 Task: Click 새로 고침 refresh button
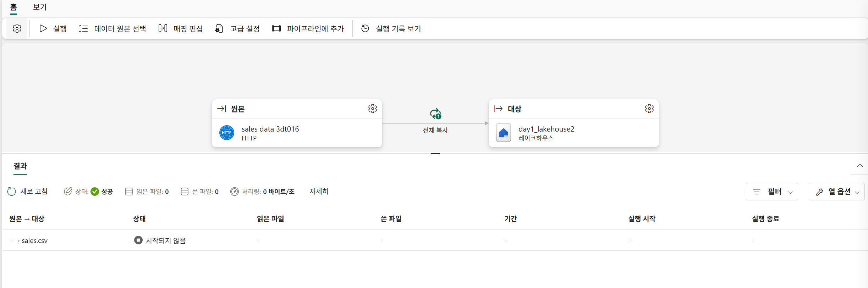click(x=27, y=192)
